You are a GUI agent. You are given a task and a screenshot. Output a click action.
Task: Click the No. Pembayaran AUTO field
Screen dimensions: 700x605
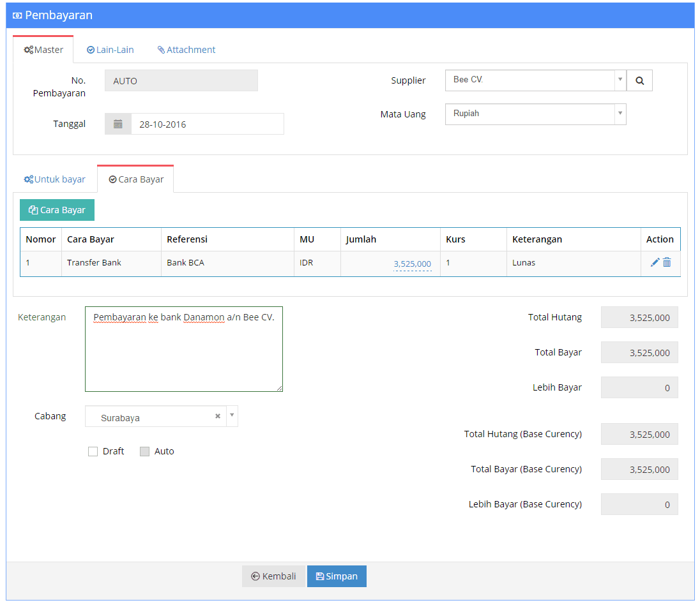coord(181,81)
